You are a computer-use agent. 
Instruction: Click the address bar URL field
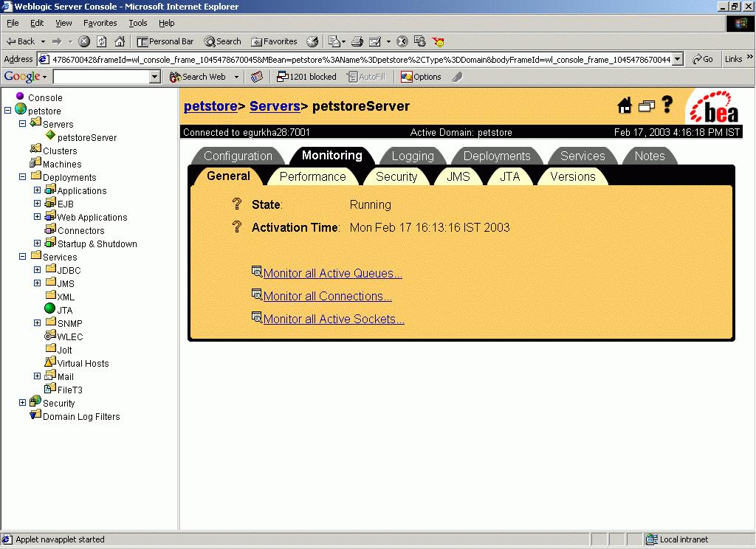pos(362,59)
